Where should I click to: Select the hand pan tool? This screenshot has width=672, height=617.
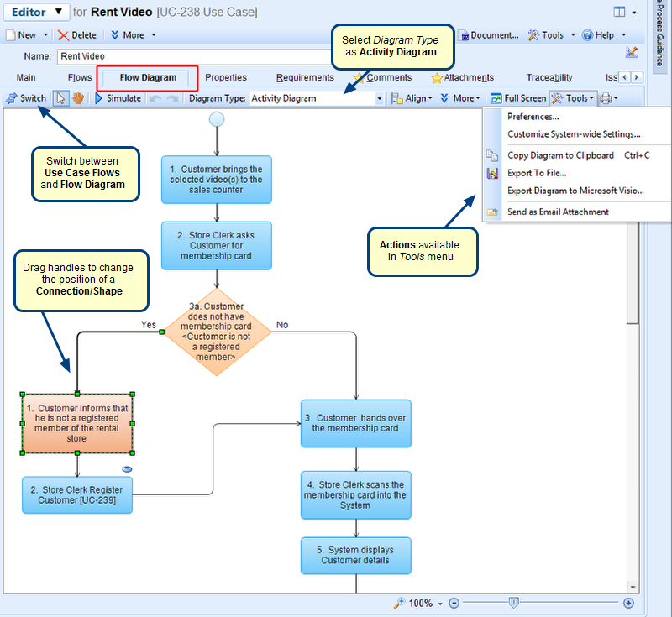(x=78, y=98)
